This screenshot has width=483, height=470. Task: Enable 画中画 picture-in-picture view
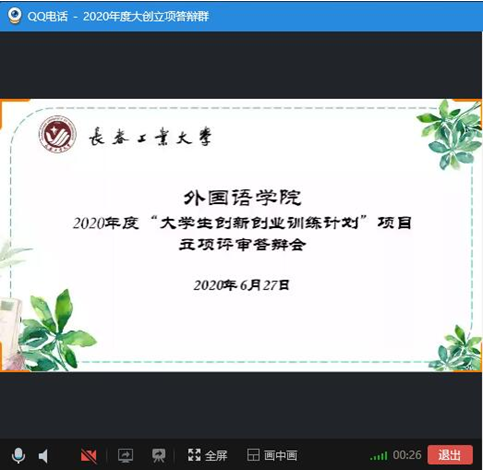pyautogui.click(x=280, y=455)
